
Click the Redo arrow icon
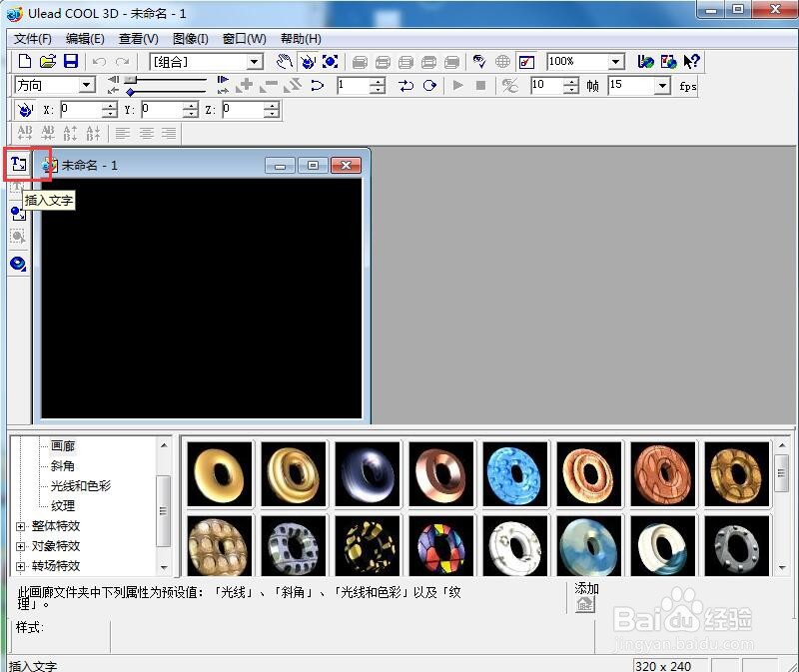122,62
